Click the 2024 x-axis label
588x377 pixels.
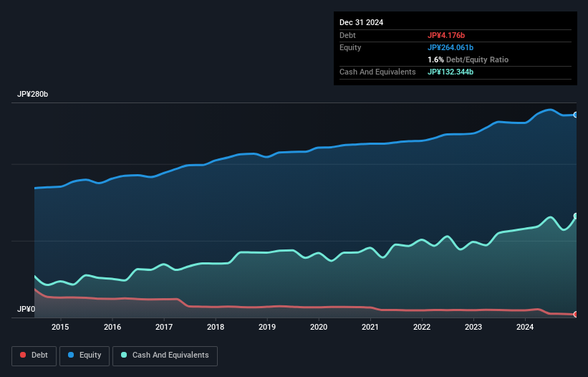point(525,327)
